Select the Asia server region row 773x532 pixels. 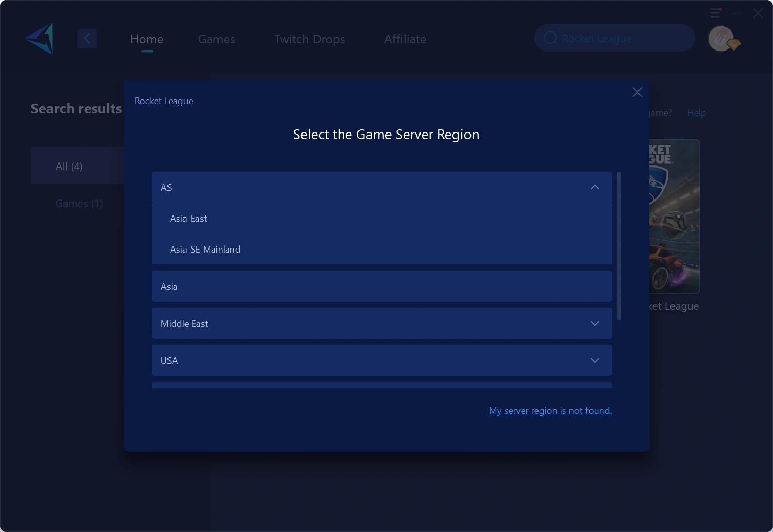pos(381,286)
